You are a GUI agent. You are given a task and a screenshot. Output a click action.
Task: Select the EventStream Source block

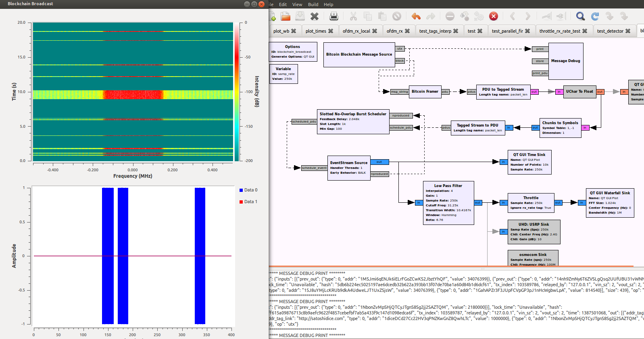349,168
